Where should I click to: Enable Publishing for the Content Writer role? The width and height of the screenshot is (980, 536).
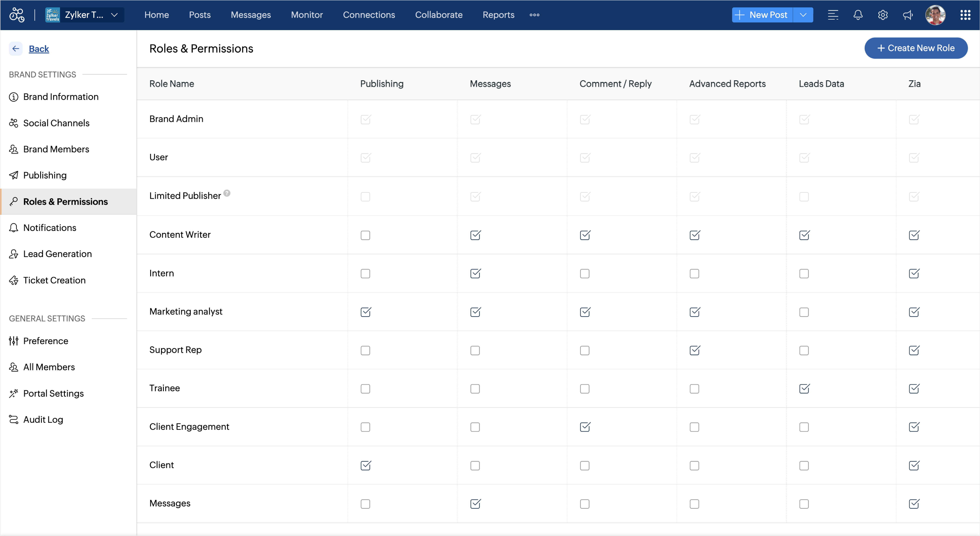[365, 235]
